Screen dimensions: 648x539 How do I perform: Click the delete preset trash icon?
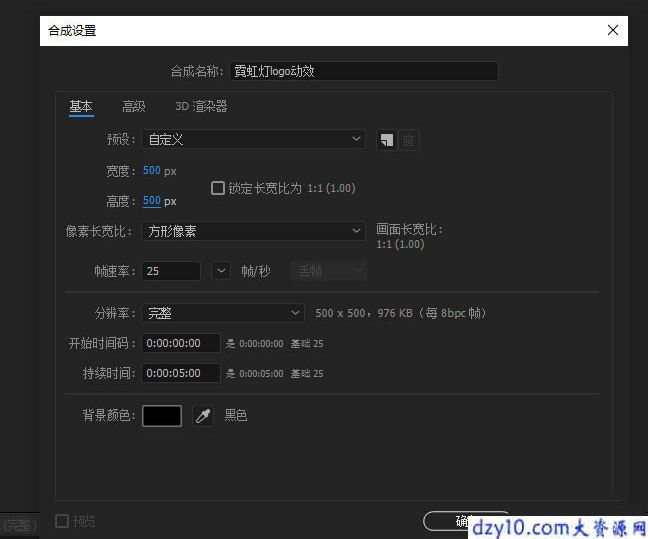[x=408, y=140]
